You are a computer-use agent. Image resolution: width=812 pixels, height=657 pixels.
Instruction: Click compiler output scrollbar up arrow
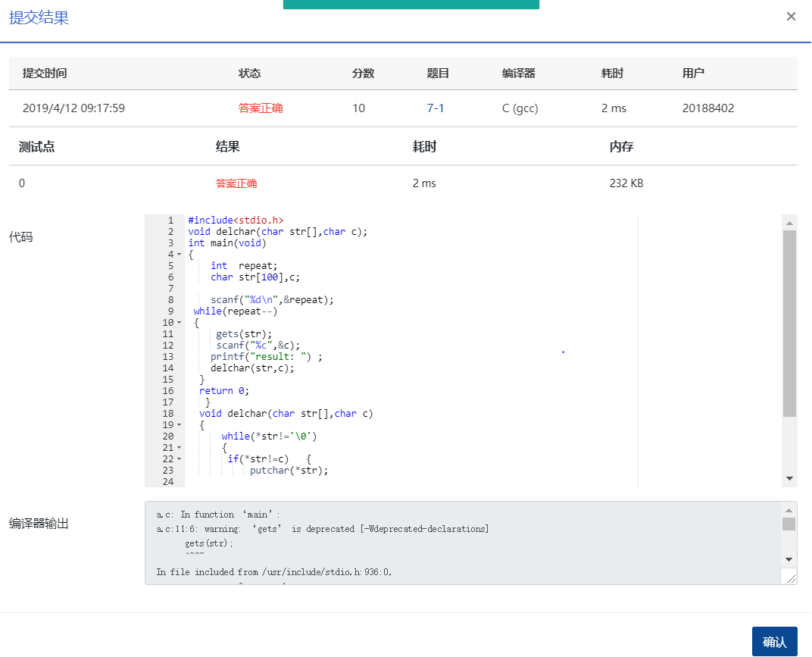coord(789,510)
